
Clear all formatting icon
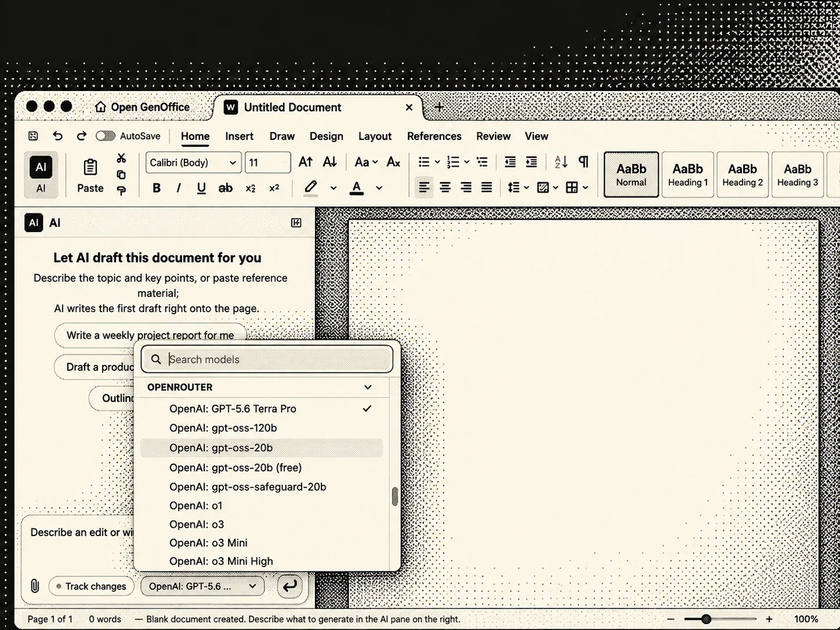point(393,162)
